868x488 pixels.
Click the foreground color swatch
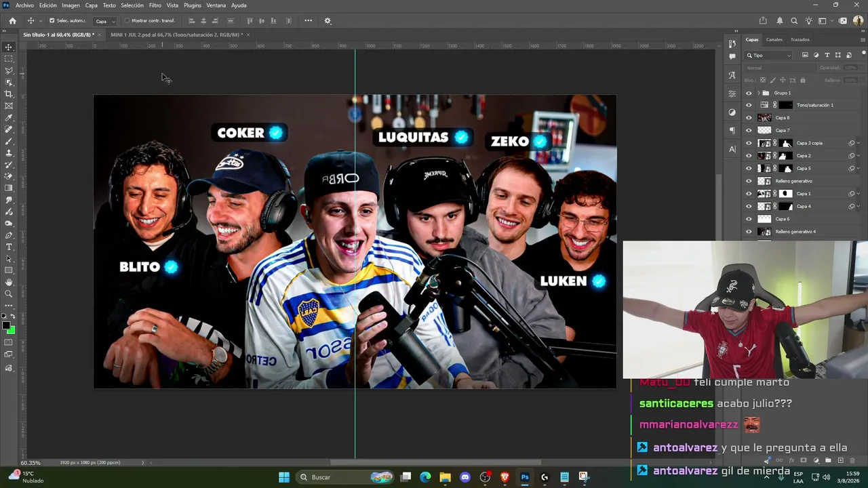[6, 326]
